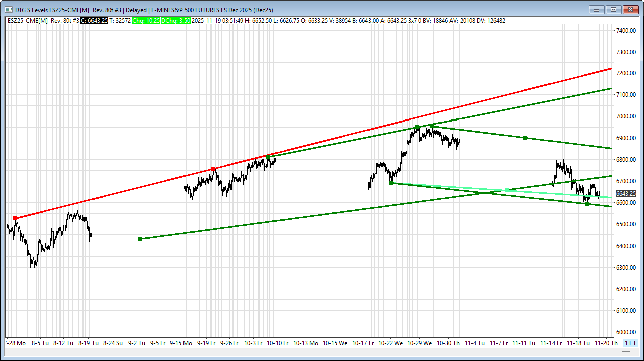Maximize the chart window
Screen dimensions: 644x361
(613, 10)
